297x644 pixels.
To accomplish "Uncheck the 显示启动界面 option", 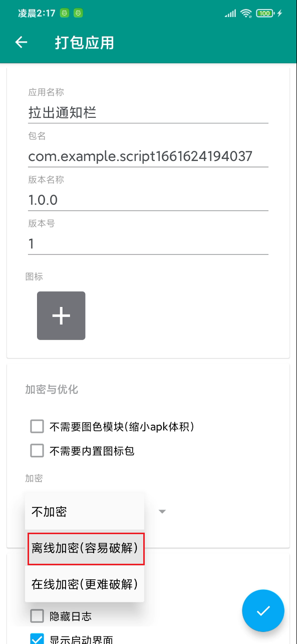I will (37, 638).
